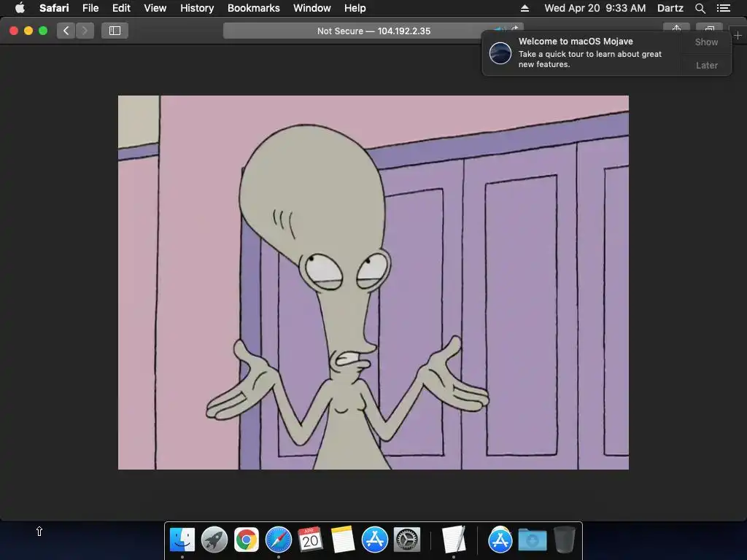Open Google Chrome from the Dock
Image resolution: width=747 pixels, height=560 pixels.
click(x=246, y=540)
